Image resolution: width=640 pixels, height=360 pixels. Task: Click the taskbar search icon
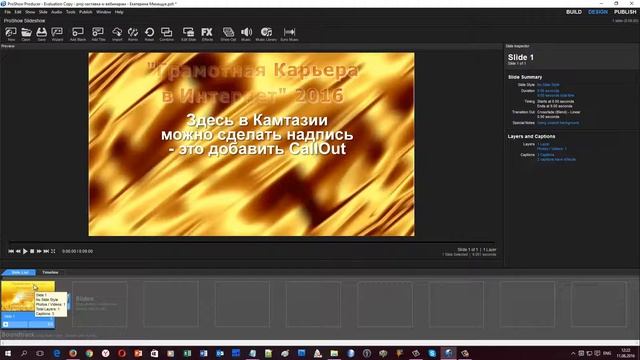pyautogui.click(x=24, y=353)
